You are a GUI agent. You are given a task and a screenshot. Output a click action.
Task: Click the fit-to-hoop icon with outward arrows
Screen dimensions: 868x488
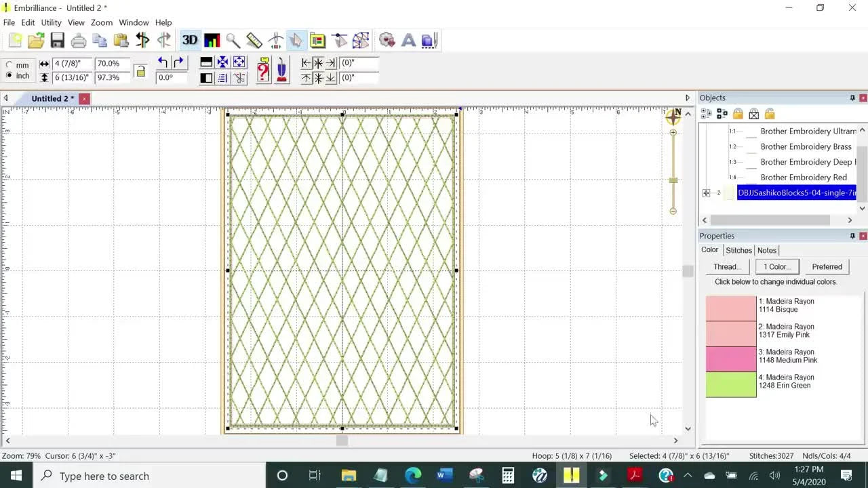point(239,62)
